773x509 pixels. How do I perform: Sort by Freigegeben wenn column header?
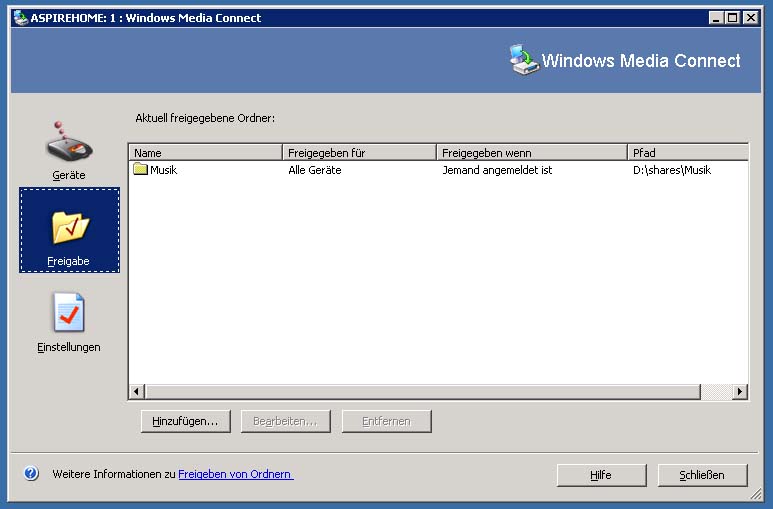coord(531,152)
